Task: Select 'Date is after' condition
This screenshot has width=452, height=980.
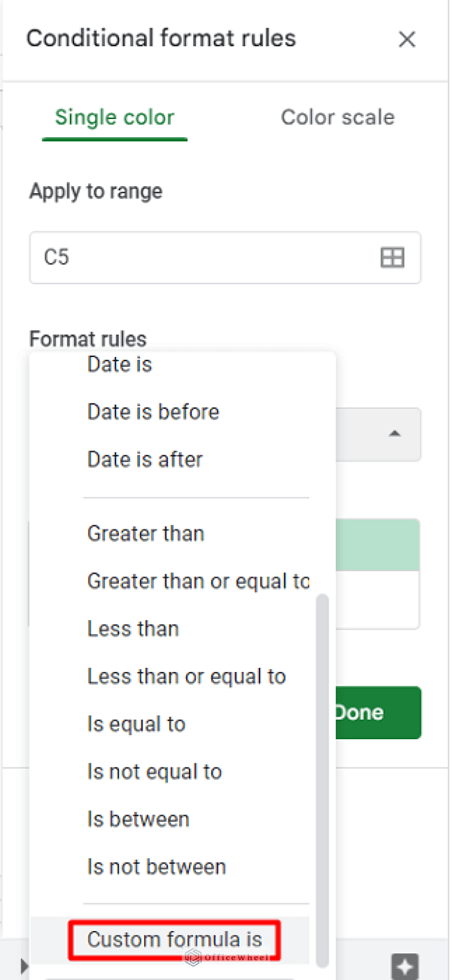Action: point(144,459)
